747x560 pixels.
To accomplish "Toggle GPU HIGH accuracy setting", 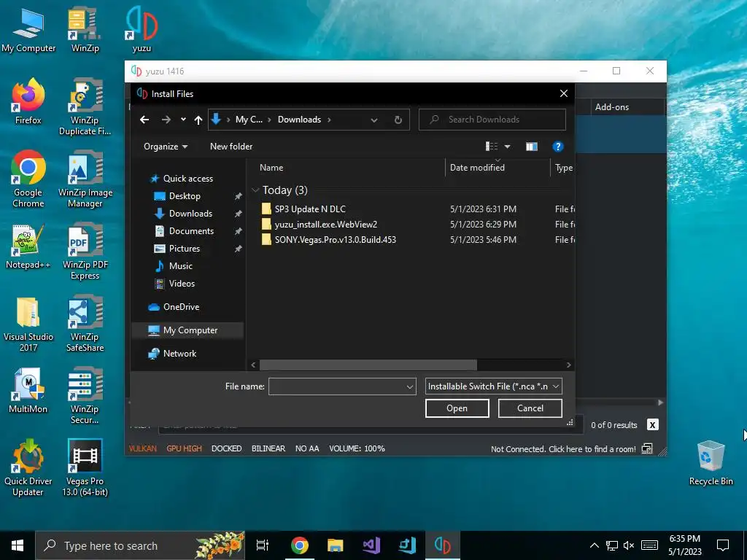I will (184, 448).
